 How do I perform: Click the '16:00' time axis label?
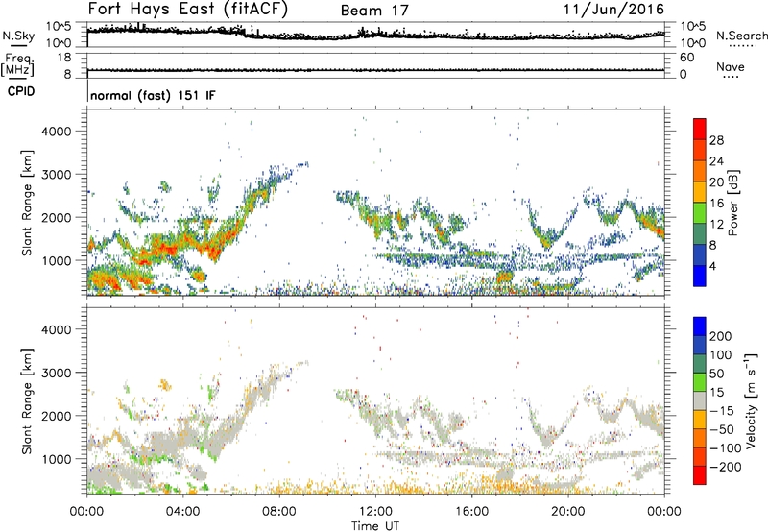tap(471, 512)
